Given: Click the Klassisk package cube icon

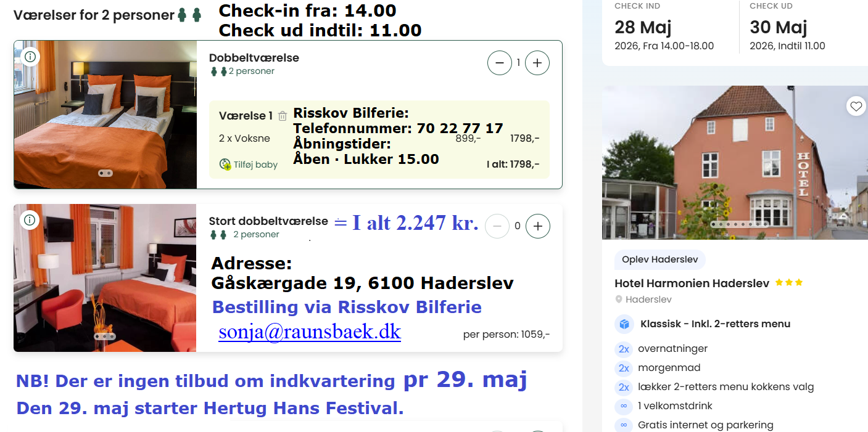Looking at the screenshot, I should [x=624, y=324].
